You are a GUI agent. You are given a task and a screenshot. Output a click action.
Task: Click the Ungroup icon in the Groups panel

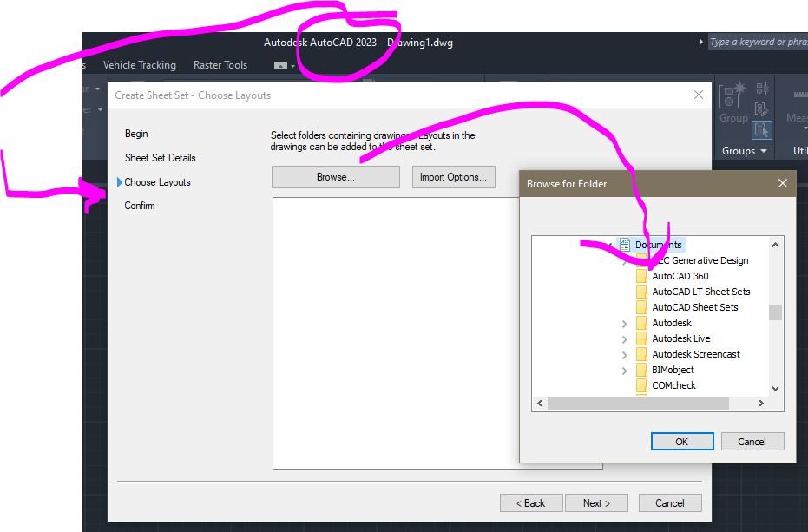[x=762, y=89]
